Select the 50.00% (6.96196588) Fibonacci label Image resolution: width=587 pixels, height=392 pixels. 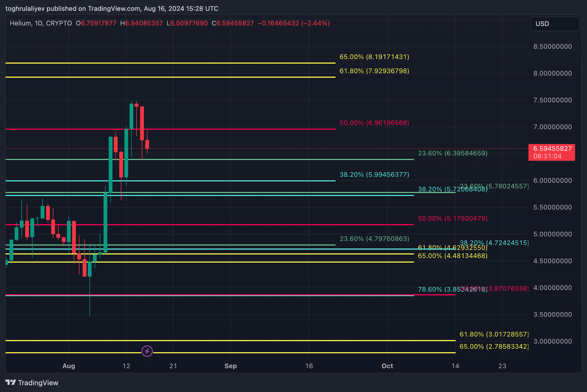point(374,123)
